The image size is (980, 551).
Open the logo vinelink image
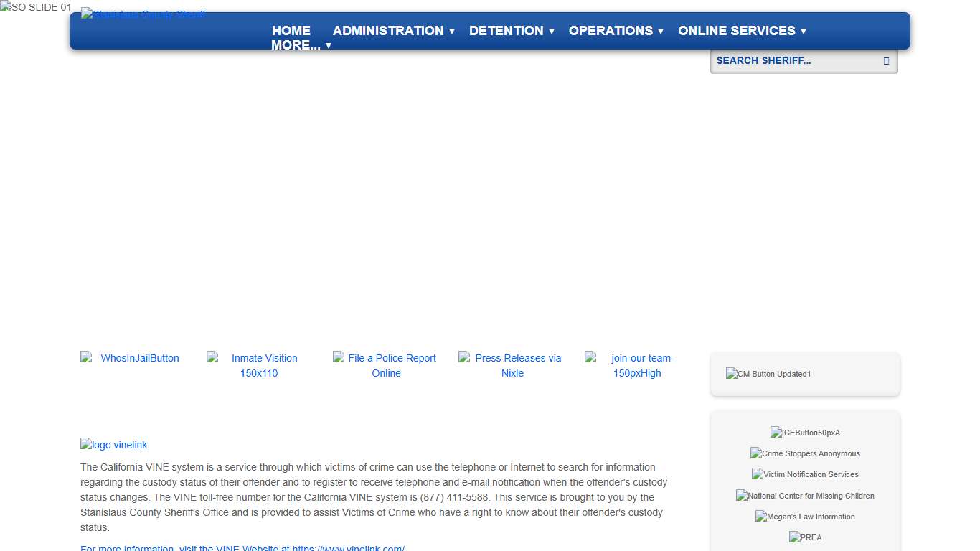click(x=114, y=445)
